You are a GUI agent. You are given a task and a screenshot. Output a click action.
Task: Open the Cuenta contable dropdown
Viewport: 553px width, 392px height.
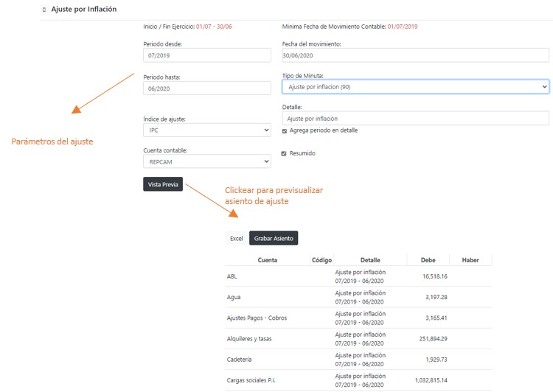[206, 162]
